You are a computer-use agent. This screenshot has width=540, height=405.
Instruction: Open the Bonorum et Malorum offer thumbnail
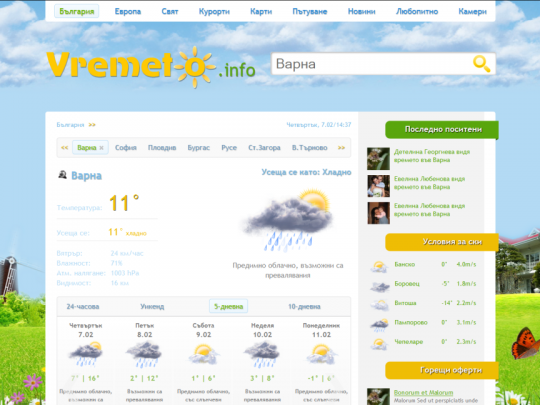378,397
